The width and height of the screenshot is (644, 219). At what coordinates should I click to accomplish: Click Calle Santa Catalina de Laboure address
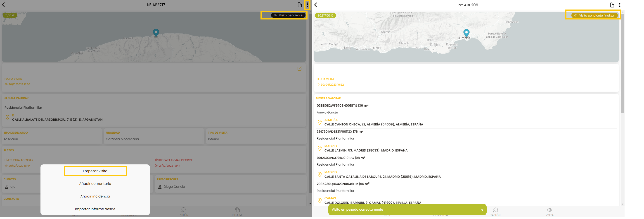tap(383, 177)
